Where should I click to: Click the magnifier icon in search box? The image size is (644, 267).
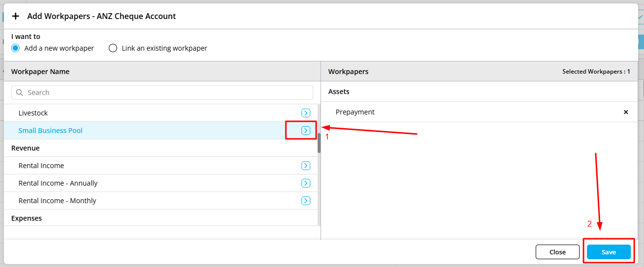click(x=20, y=93)
